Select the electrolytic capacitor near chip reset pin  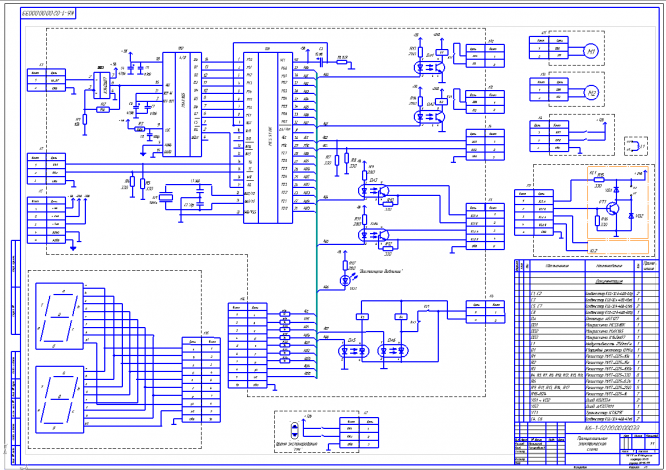point(321,62)
